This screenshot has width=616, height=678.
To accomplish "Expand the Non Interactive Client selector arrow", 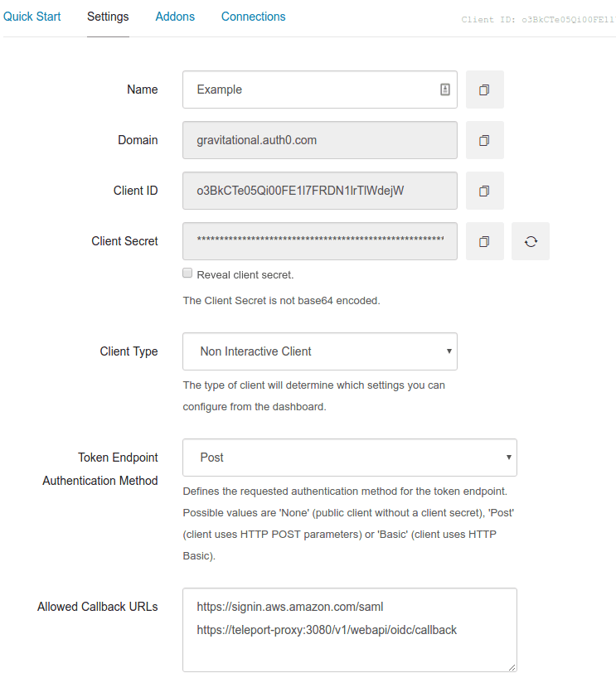I will coord(449,351).
